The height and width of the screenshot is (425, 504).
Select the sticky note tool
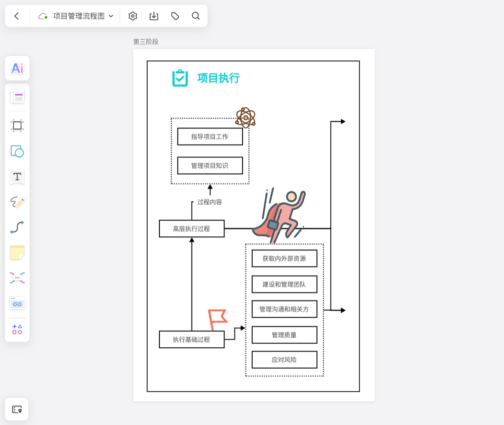17,253
